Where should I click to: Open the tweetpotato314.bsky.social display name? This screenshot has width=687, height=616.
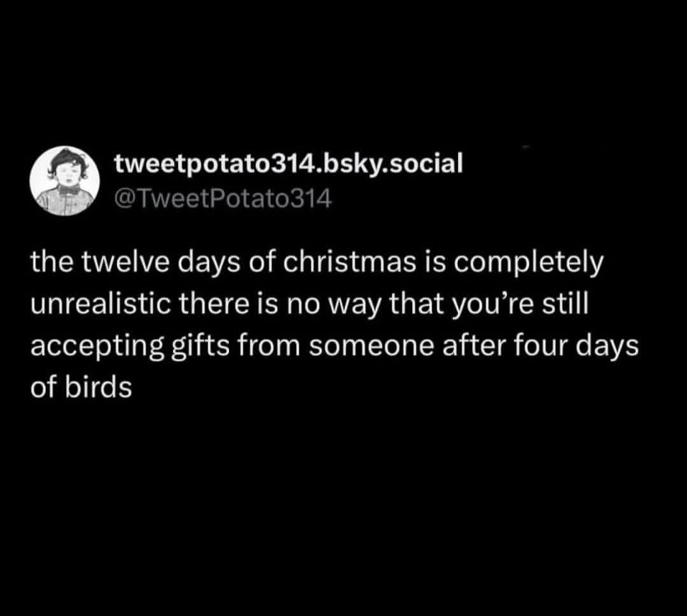(288, 164)
